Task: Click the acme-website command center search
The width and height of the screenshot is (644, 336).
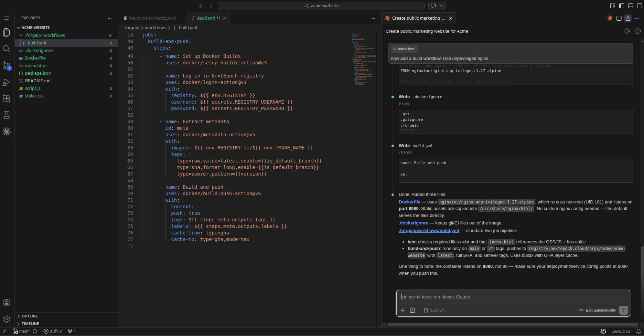Action: (x=321, y=6)
